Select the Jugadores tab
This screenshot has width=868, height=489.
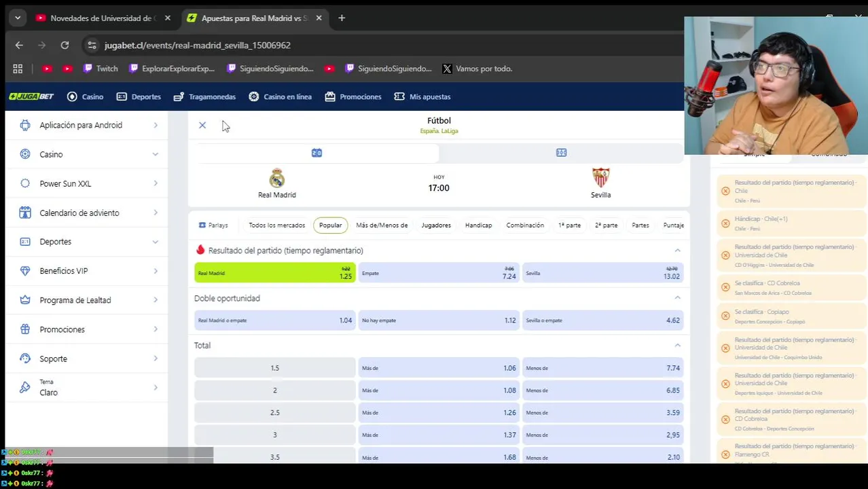point(436,225)
